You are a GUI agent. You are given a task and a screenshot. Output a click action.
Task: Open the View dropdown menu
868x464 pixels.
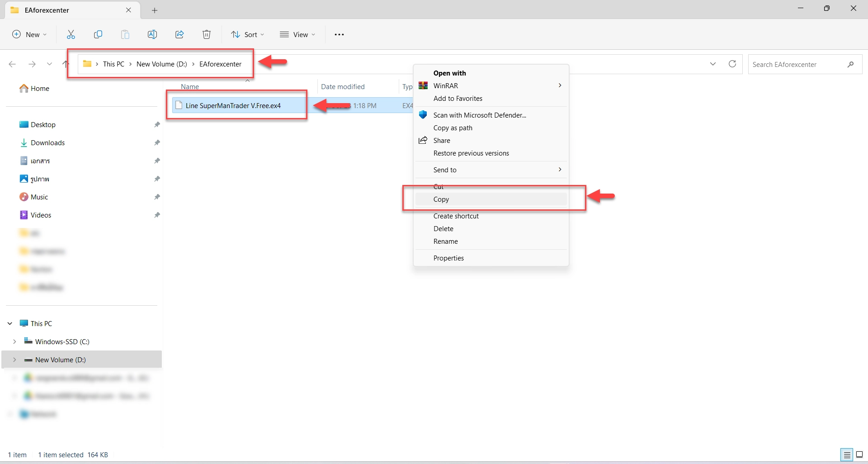(297, 34)
